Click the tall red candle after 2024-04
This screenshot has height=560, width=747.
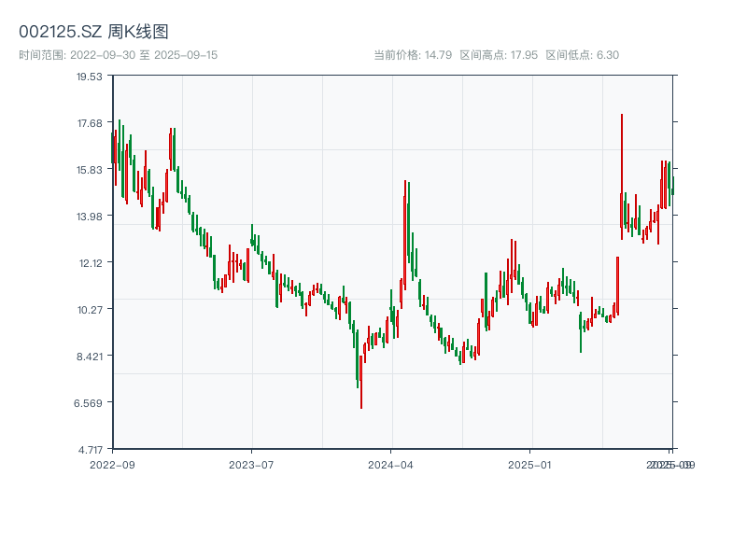405,235
